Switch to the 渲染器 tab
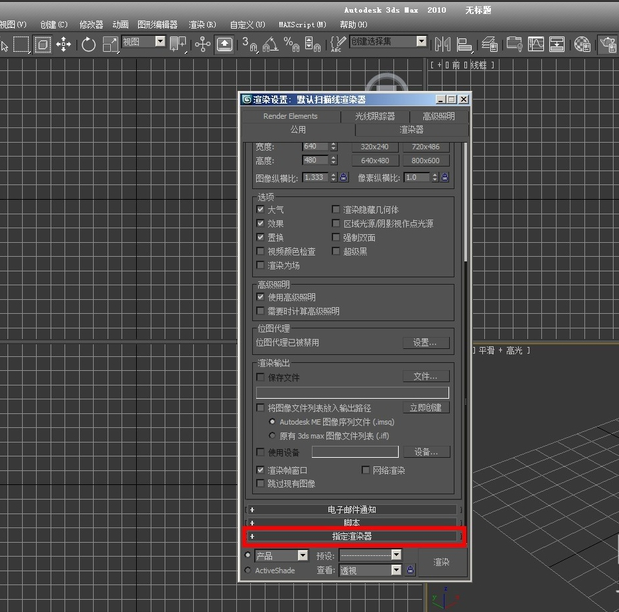This screenshot has width=619, height=612. pyautogui.click(x=411, y=130)
